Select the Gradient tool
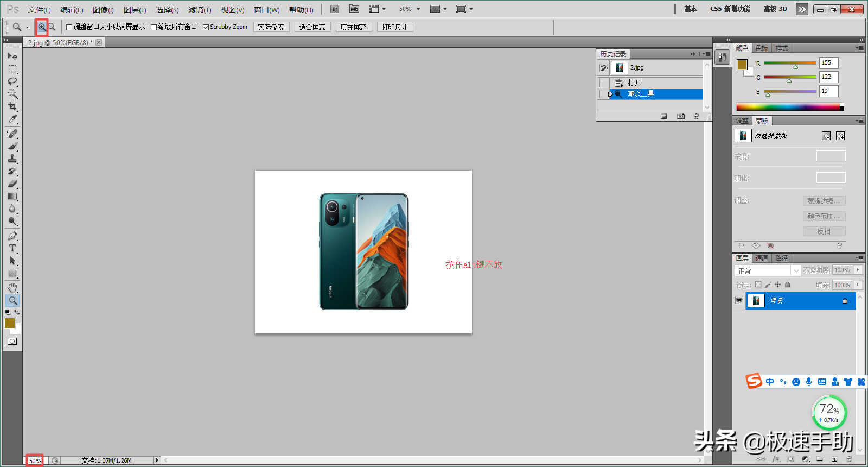Viewport: 868px width, 467px height. [12, 196]
